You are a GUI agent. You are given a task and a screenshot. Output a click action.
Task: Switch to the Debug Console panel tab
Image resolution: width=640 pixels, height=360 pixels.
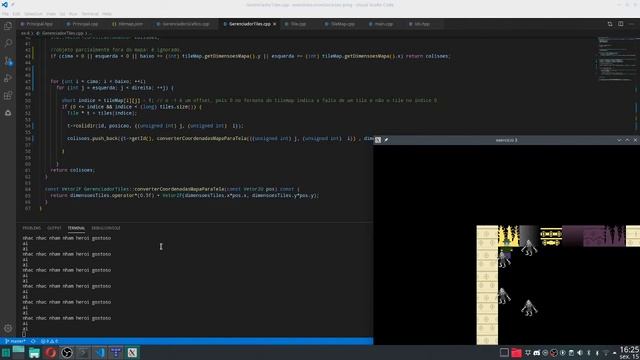[x=106, y=228]
